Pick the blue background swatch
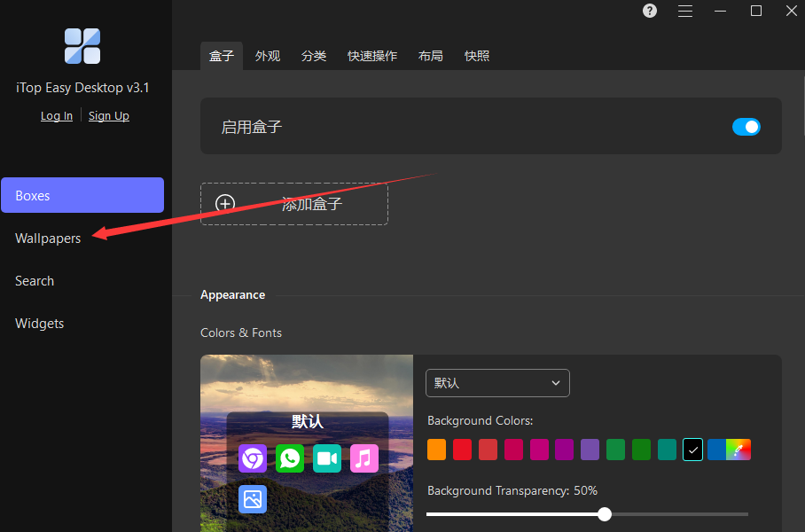This screenshot has width=805, height=532. [716, 450]
